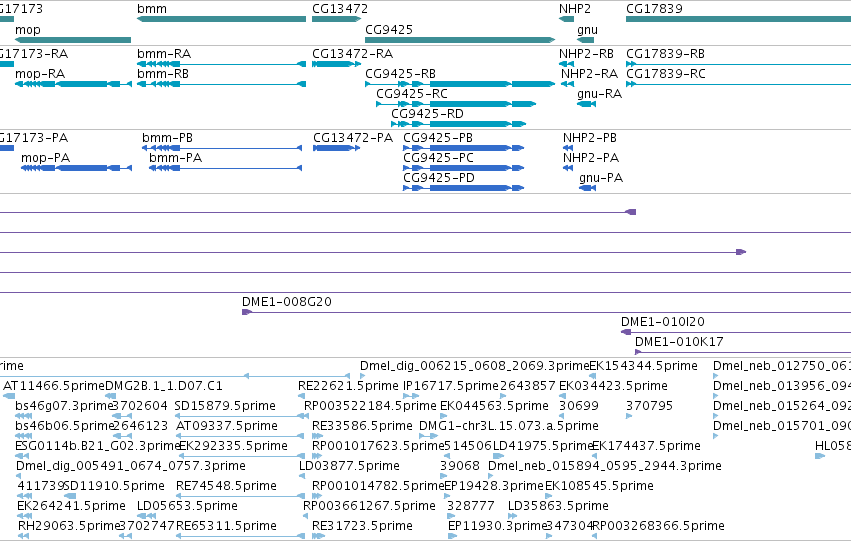Screen dimensions: 851x541
Task: Select EST LD35863.5prime
Action: click(x=558, y=506)
